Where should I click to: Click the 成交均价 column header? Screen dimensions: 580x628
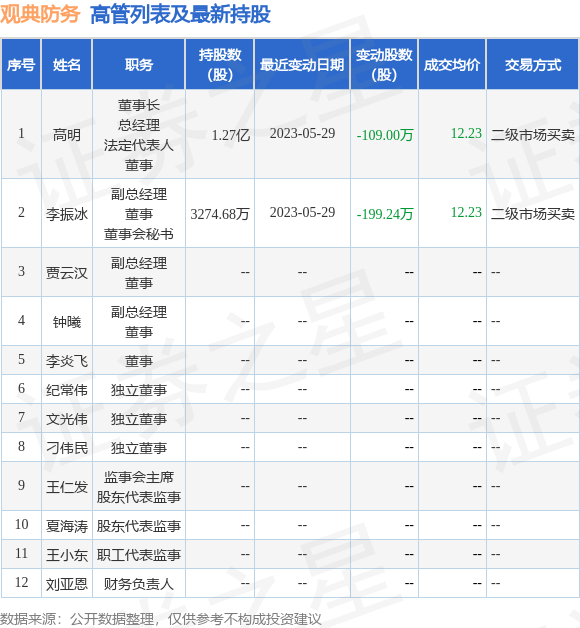coord(452,64)
